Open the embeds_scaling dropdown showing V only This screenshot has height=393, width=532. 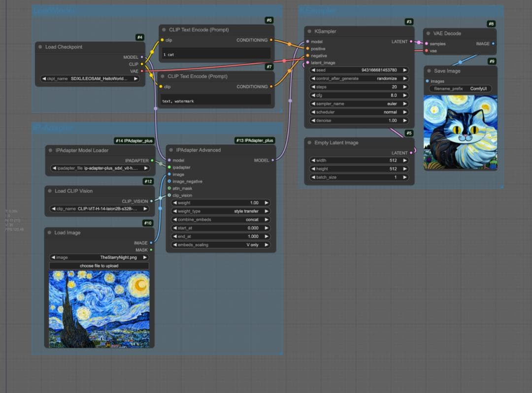pyautogui.click(x=221, y=245)
